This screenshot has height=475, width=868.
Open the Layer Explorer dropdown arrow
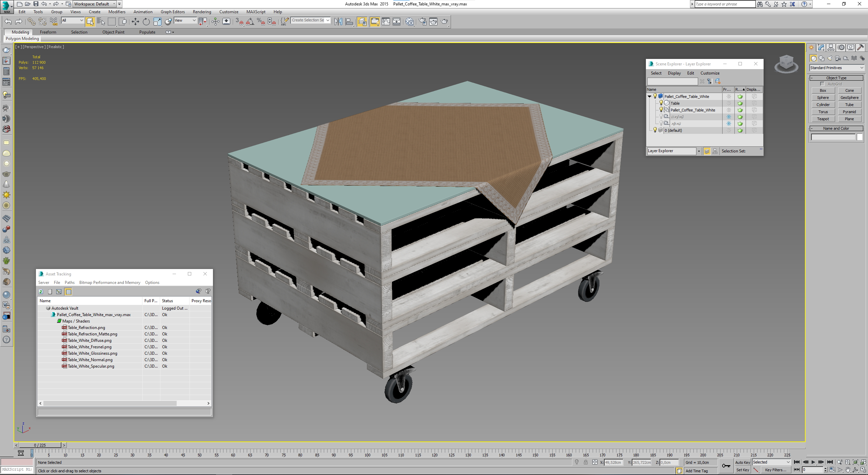tap(699, 151)
